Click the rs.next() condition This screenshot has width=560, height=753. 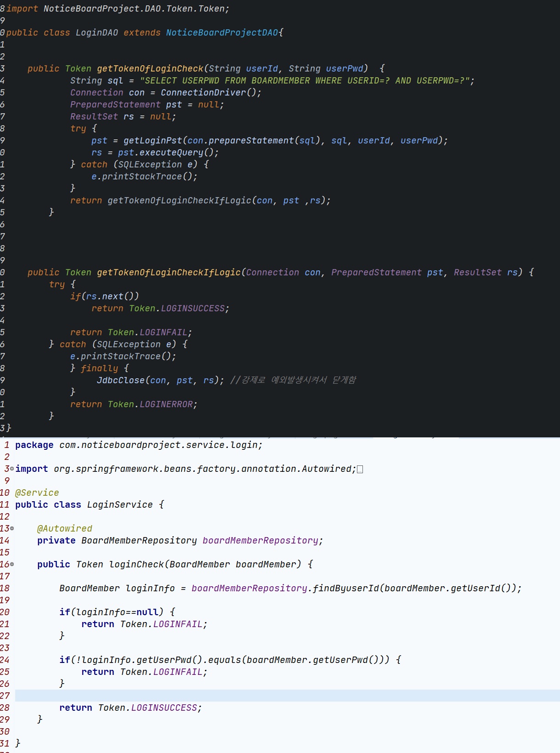click(x=110, y=296)
